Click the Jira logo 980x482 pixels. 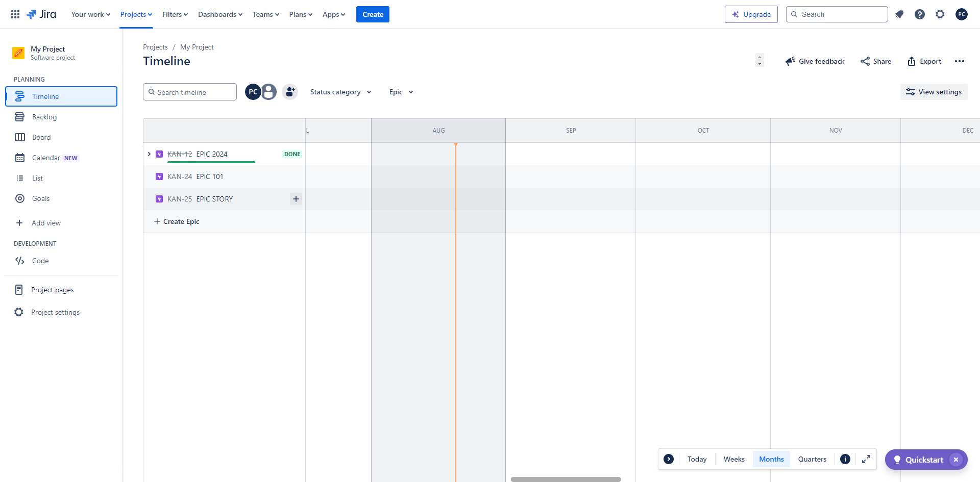coord(41,14)
